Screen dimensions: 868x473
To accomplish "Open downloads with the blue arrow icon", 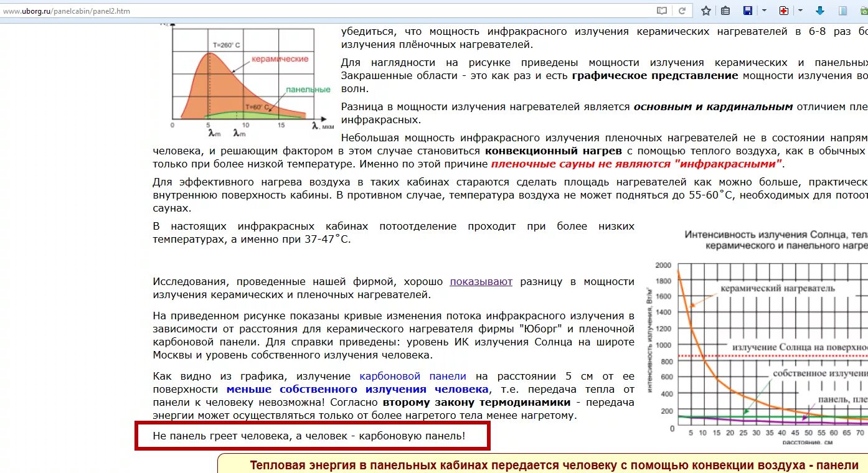I will point(820,11).
